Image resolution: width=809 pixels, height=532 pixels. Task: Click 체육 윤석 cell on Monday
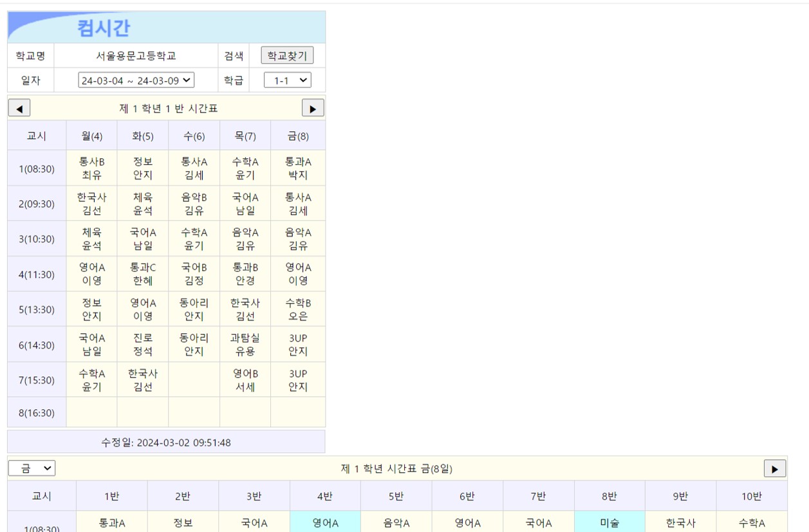tap(92, 239)
